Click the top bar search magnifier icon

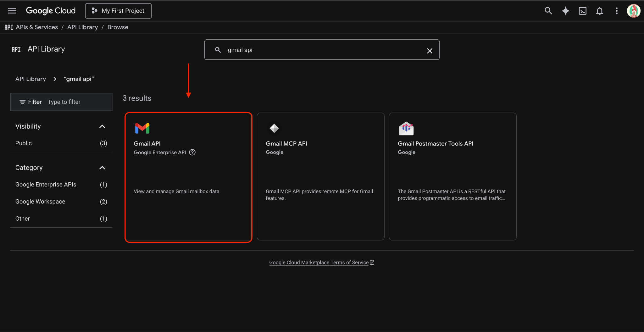[548, 11]
